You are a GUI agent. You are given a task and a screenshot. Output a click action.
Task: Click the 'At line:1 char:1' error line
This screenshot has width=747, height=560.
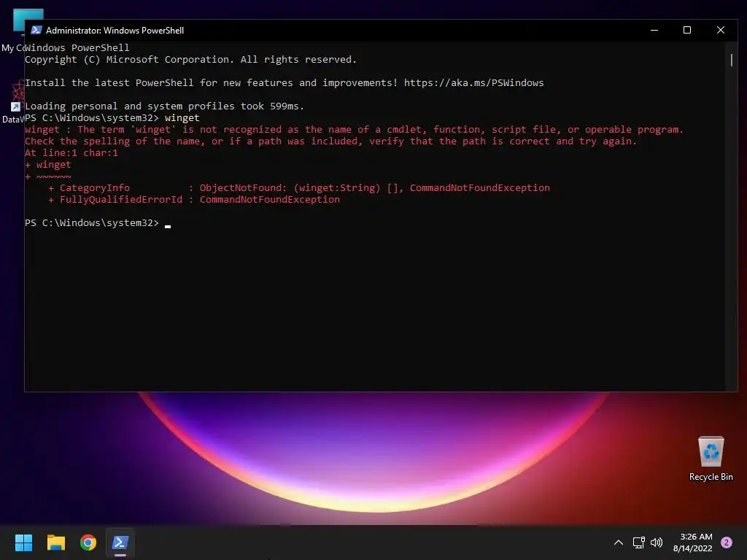coord(71,153)
